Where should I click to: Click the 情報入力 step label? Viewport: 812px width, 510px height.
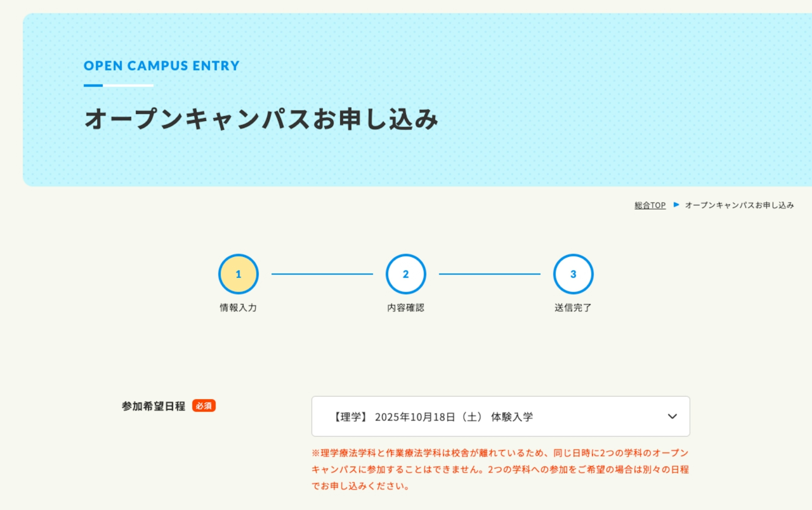[x=238, y=307]
